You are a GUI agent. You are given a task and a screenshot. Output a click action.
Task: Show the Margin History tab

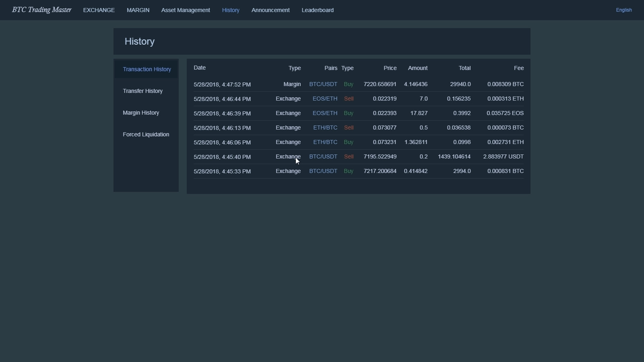pyautogui.click(x=141, y=113)
